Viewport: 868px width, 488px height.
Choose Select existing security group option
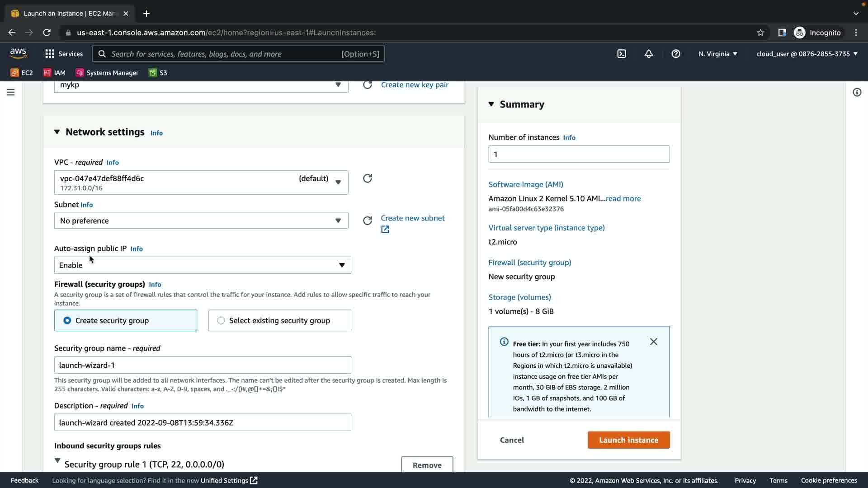click(x=221, y=320)
